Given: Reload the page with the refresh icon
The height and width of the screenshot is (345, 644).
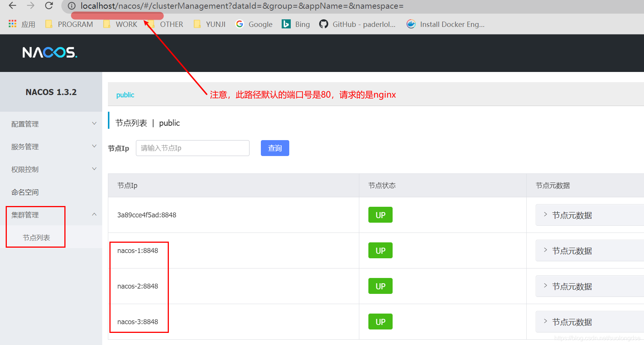Looking at the screenshot, I should click(49, 6).
